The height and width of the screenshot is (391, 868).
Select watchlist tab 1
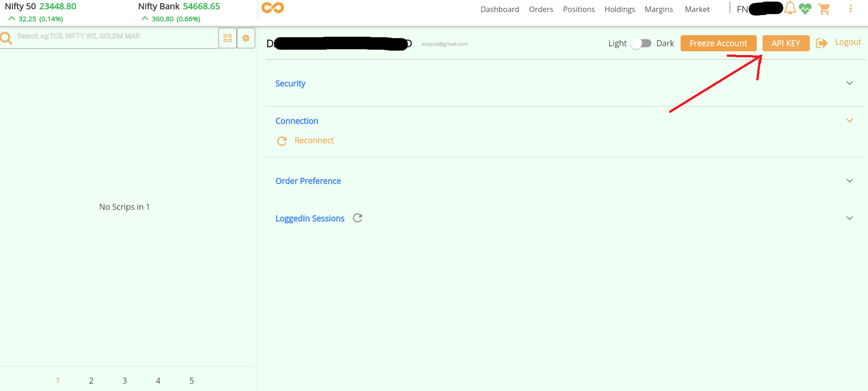(x=58, y=380)
